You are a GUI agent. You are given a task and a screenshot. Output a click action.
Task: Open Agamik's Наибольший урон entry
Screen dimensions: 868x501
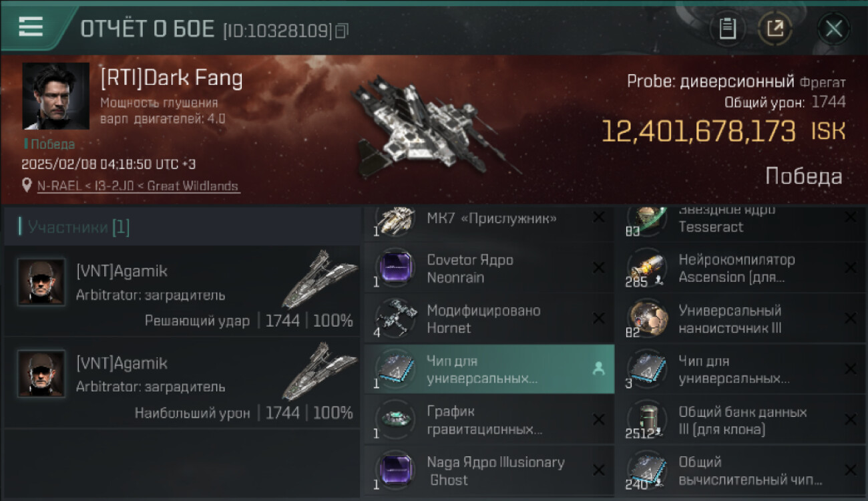(182, 383)
